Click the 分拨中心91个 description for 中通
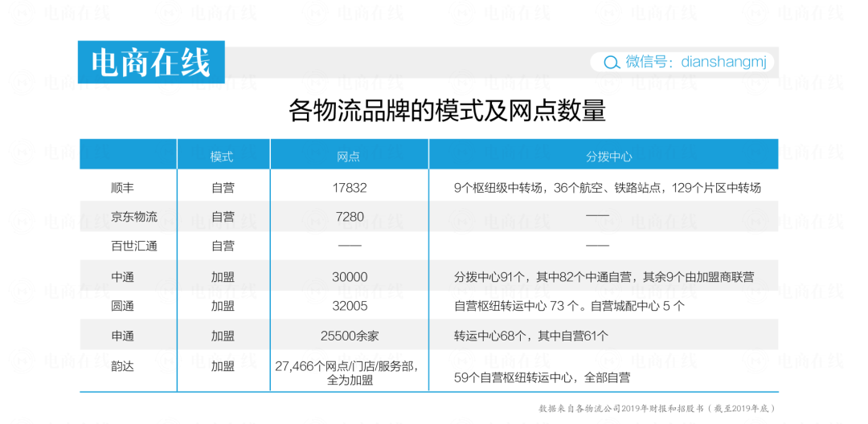Image resolution: width=868 pixels, height=424 pixels. pos(604,277)
